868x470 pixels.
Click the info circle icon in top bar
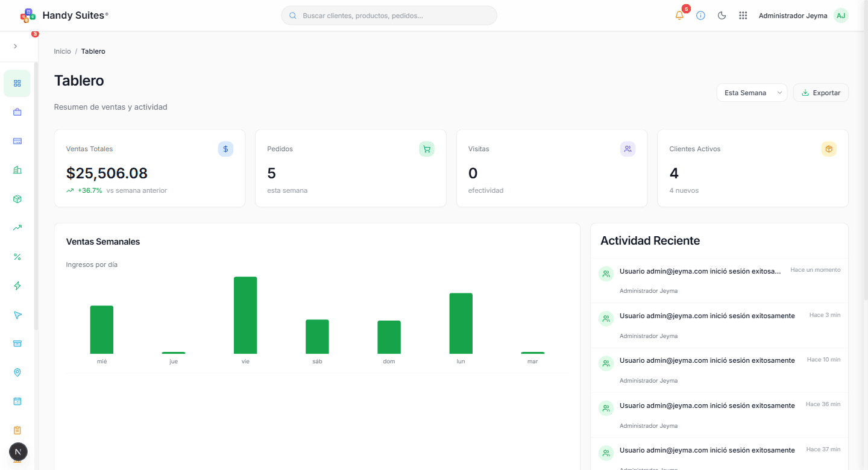(700, 16)
